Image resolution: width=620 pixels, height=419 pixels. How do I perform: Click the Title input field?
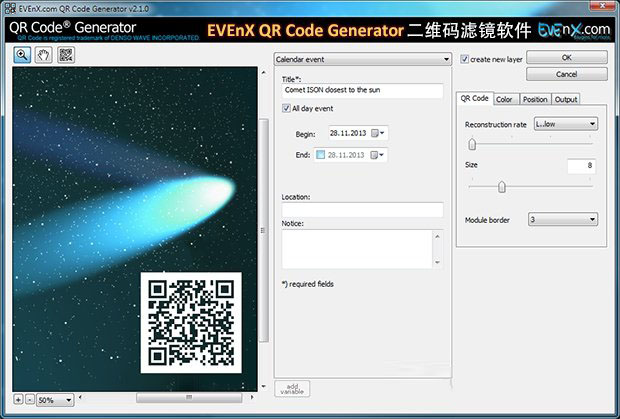[362, 90]
